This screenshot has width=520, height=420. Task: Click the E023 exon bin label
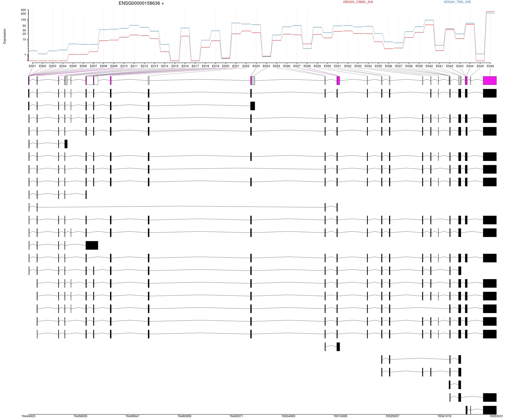point(256,66)
